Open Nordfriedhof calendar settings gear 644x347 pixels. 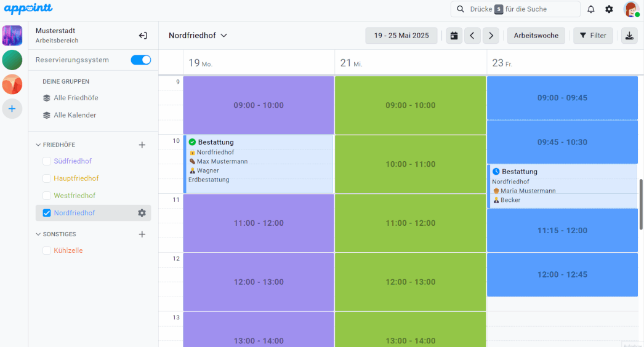[x=142, y=213]
